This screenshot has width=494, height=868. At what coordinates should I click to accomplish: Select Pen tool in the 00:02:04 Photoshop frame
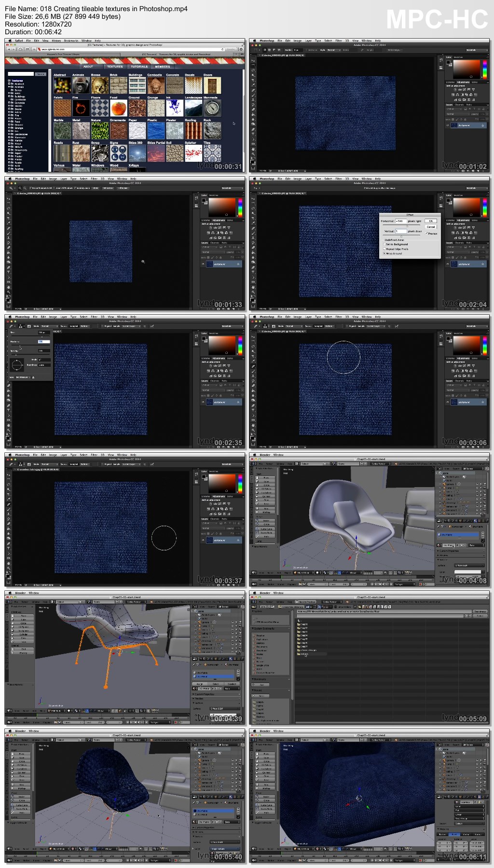[x=253, y=267]
